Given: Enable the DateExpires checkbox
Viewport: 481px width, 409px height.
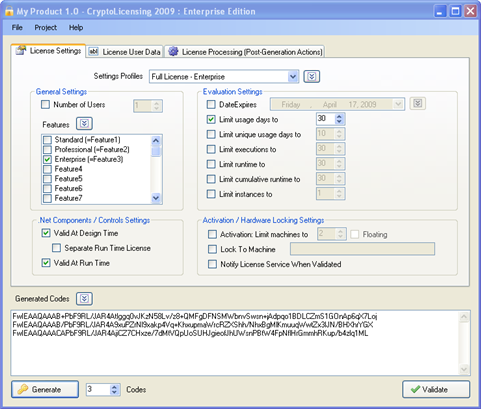Looking at the screenshot, I should 211,105.
